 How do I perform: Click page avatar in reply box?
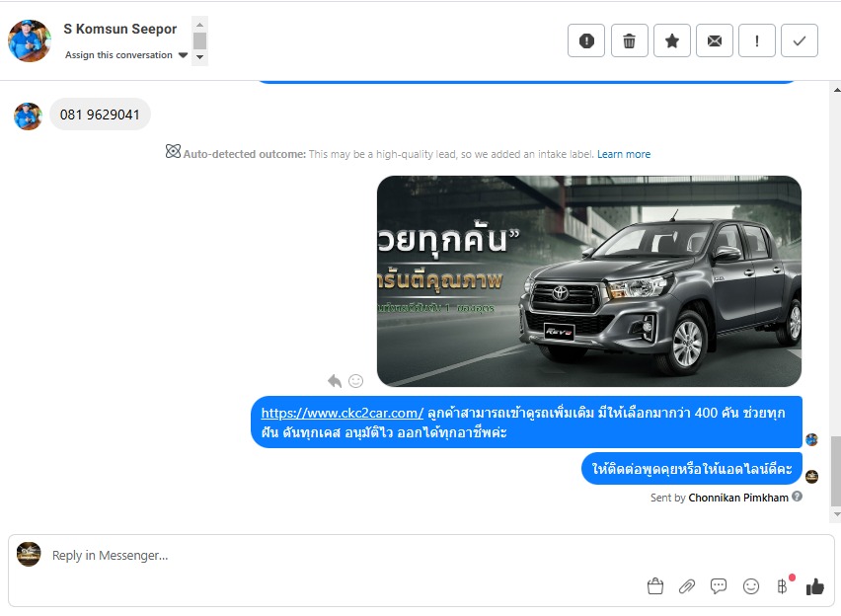(29, 554)
